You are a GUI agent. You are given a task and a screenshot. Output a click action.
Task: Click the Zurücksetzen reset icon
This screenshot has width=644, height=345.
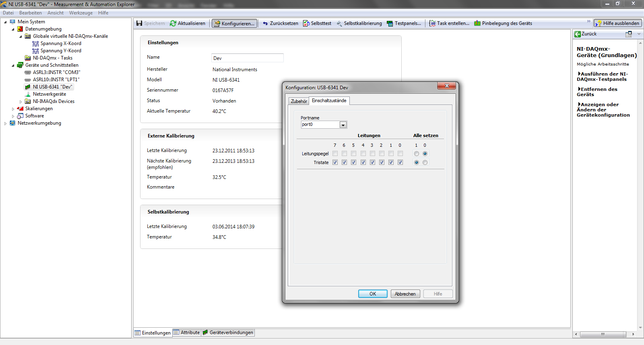click(x=265, y=23)
